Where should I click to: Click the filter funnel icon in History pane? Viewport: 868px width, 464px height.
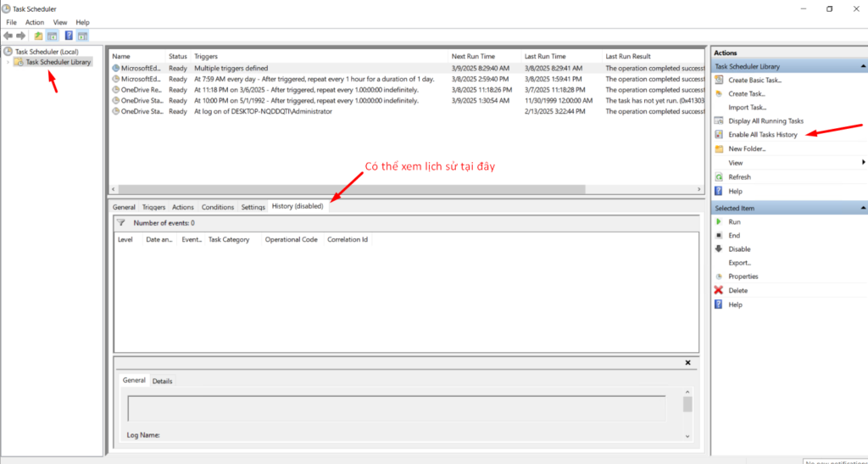click(x=121, y=222)
